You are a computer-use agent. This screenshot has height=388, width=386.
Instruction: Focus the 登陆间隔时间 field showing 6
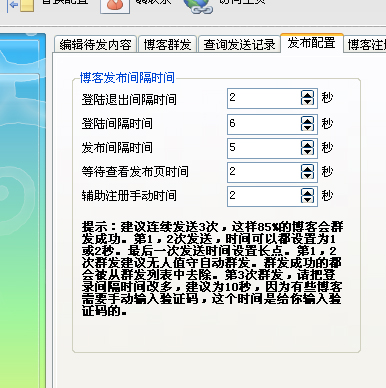tap(264, 124)
